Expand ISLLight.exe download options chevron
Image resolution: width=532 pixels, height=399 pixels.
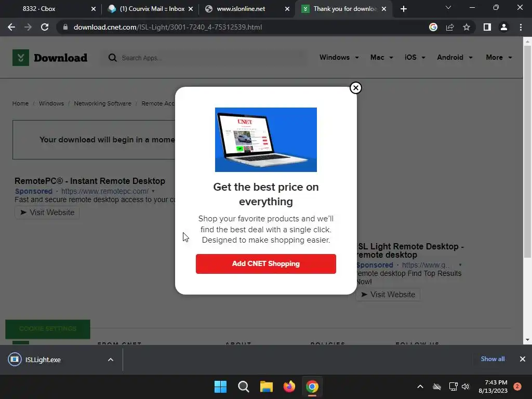point(111,360)
